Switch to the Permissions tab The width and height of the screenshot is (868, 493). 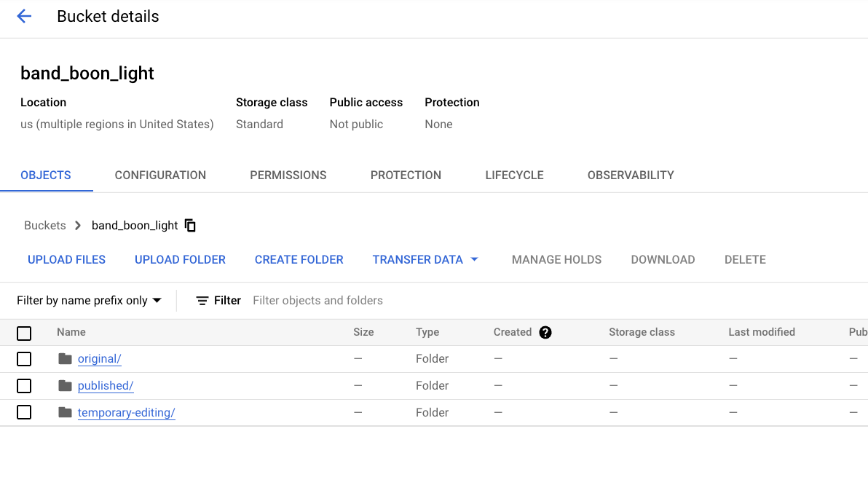pyautogui.click(x=288, y=175)
